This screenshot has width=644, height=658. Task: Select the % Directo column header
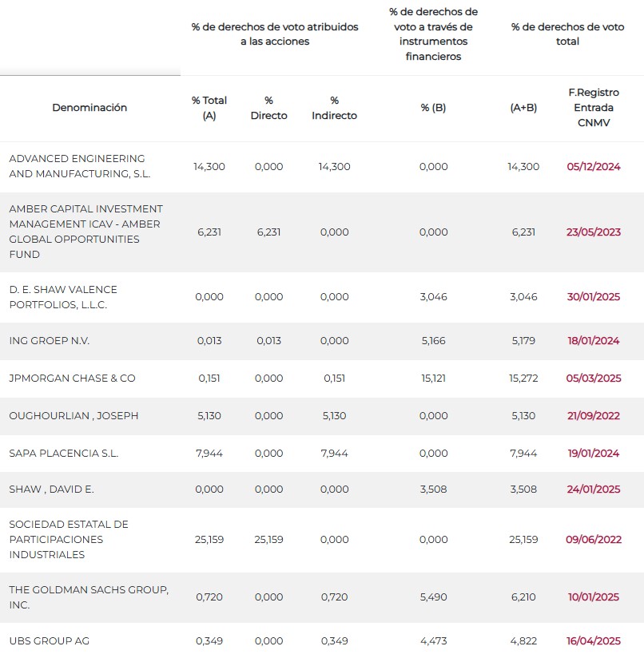[268, 108]
